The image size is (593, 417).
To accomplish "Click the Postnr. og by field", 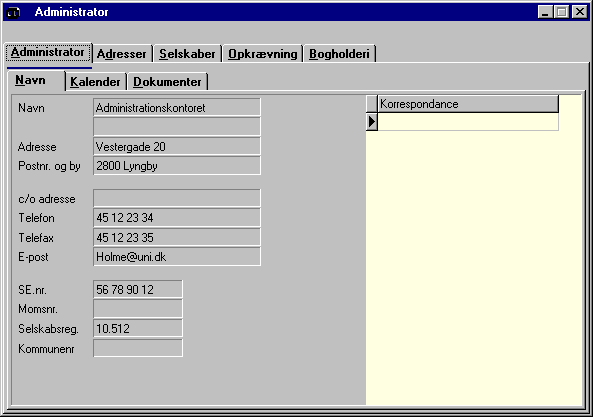I will (x=177, y=166).
